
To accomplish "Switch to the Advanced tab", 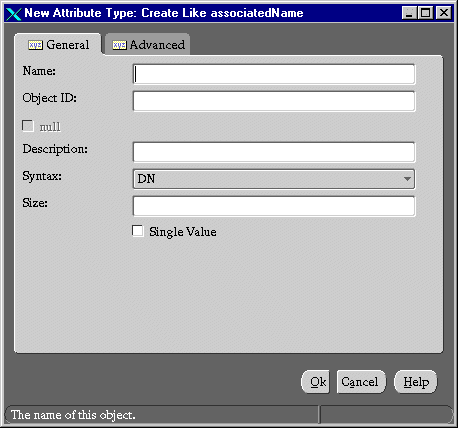I will click(147, 44).
